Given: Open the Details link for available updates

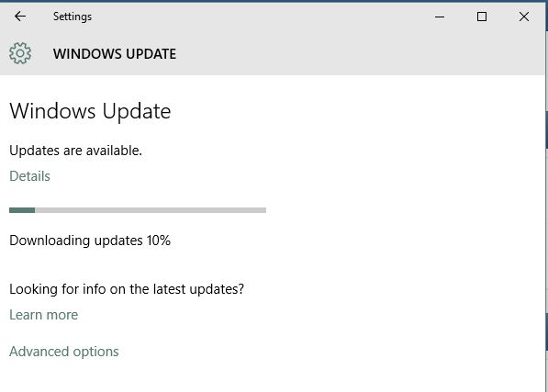Looking at the screenshot, I should [29, 176].
